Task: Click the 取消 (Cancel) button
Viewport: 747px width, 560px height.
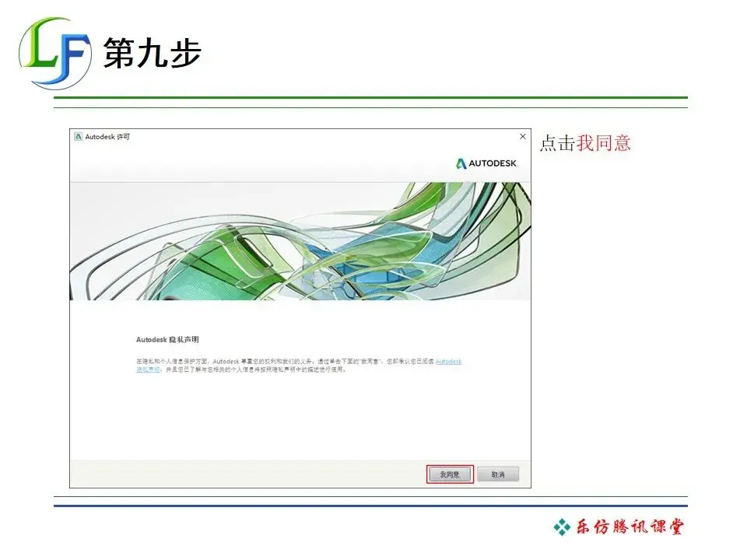Action: (x=498, y=474)
